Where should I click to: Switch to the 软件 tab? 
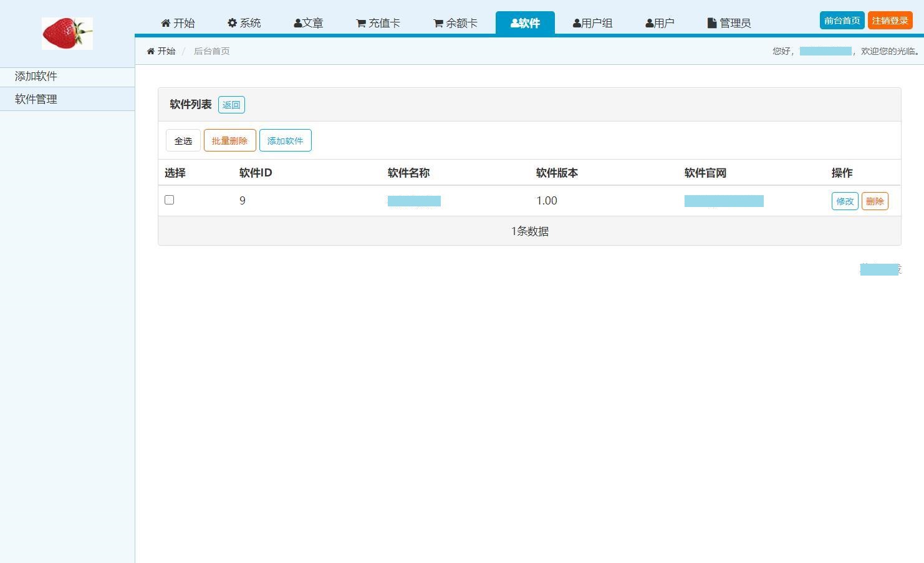525,23
